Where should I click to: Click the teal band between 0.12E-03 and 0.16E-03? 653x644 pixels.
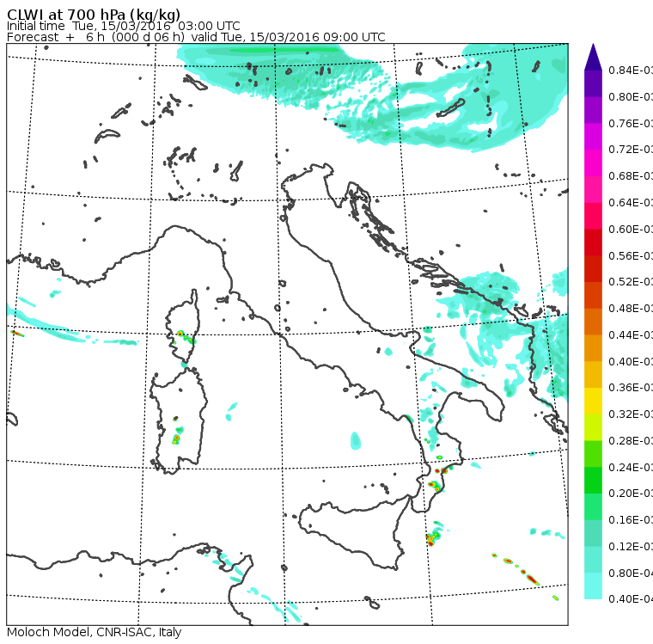593,534
